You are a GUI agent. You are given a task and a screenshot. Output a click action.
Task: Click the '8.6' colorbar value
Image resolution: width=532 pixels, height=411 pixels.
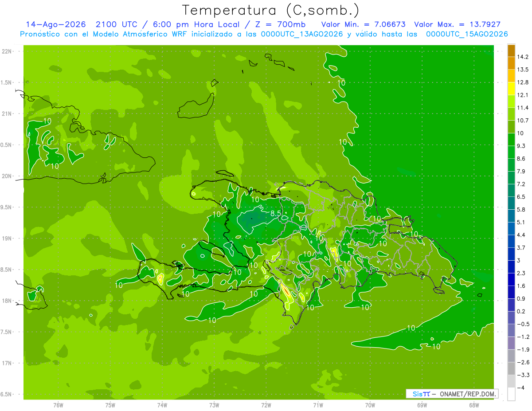click(x=521, y=158)
